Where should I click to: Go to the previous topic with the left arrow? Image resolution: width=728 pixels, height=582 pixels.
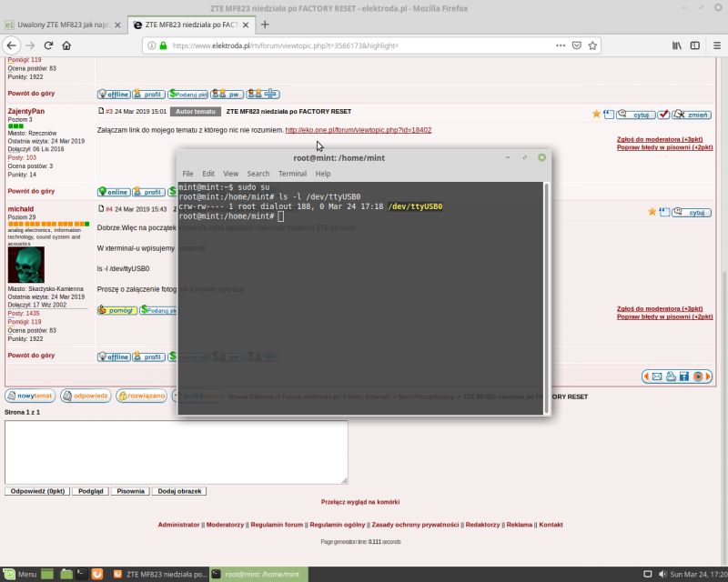pos(646,376)
